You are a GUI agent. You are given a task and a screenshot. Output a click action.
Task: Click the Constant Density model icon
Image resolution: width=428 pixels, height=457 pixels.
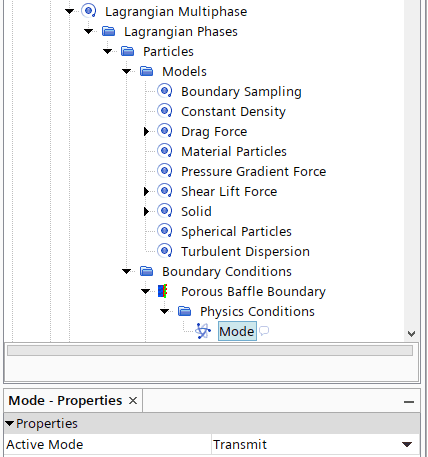pos(165,111)
